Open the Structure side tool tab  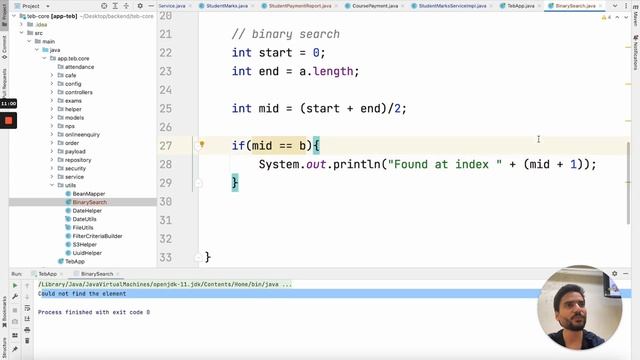pos(4,347)
